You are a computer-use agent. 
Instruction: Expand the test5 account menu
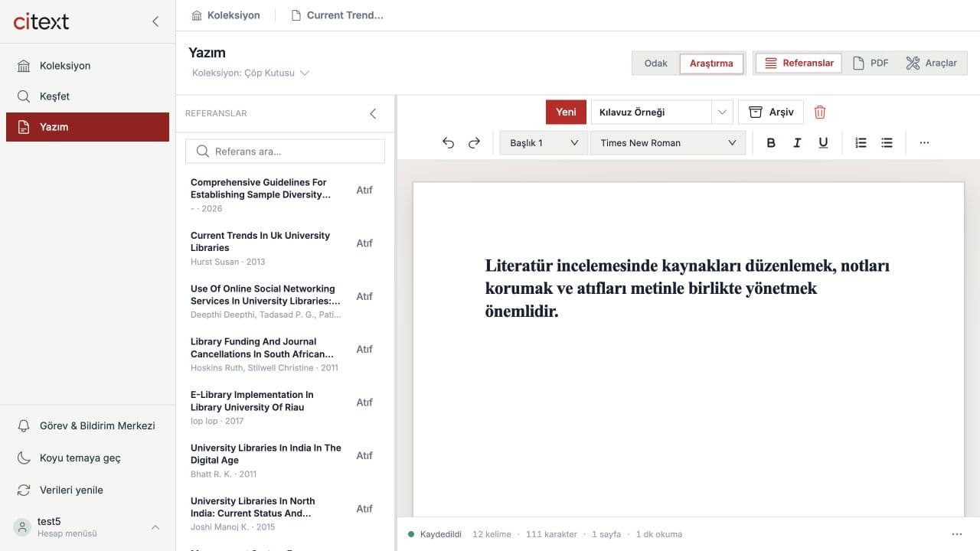click(x=87, y=527)
